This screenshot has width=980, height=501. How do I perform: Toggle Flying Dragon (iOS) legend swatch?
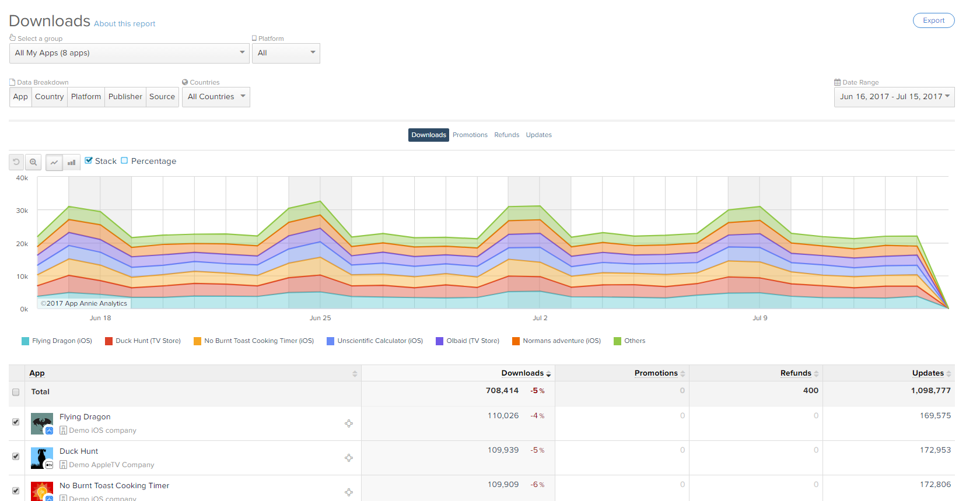25,341
